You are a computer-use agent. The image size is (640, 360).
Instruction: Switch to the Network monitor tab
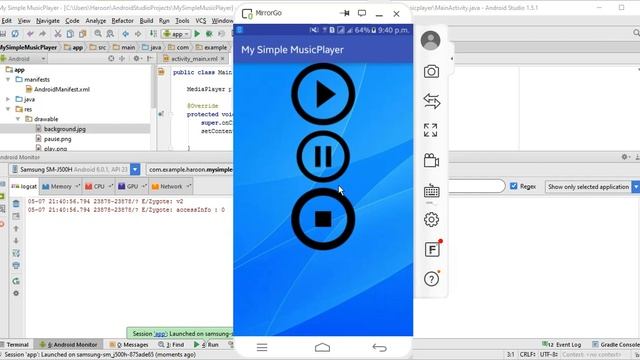(171, 186)
